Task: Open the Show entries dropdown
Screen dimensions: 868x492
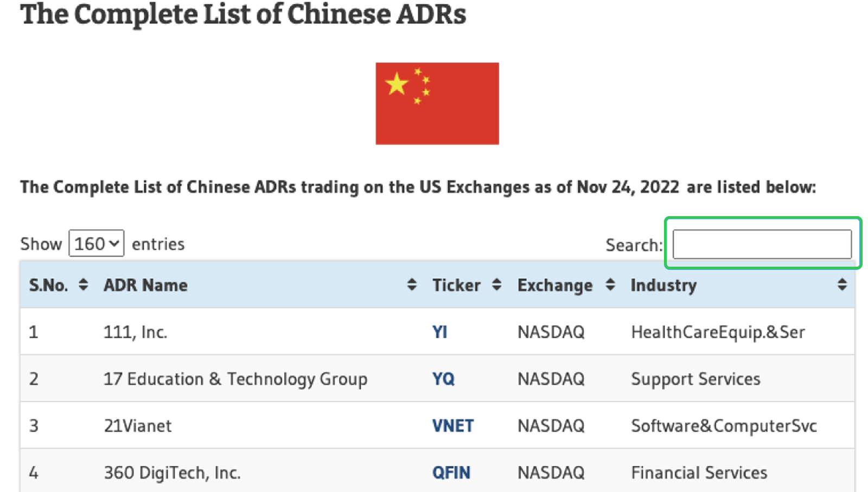Action: pyautogui.click(x=97, y=243)
